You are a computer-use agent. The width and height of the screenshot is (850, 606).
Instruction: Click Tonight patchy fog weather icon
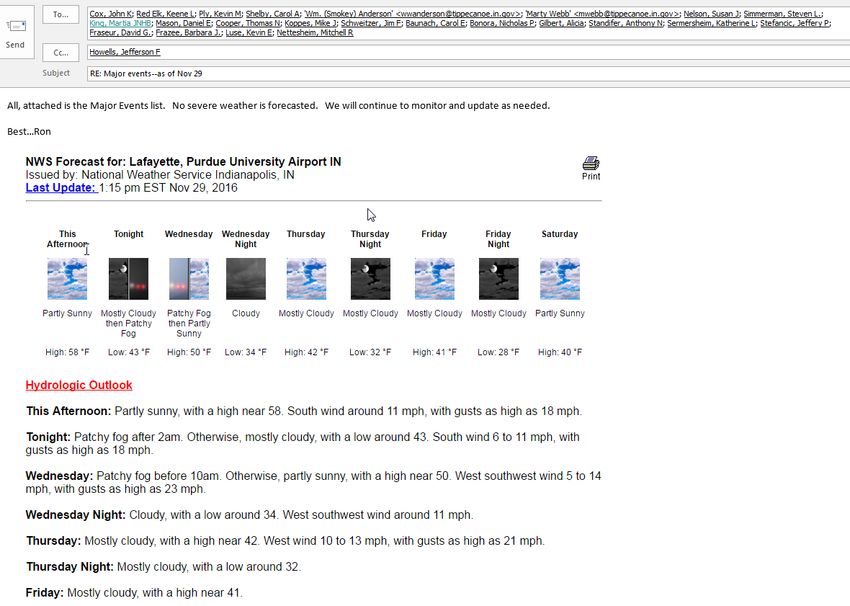click(128, 279)
